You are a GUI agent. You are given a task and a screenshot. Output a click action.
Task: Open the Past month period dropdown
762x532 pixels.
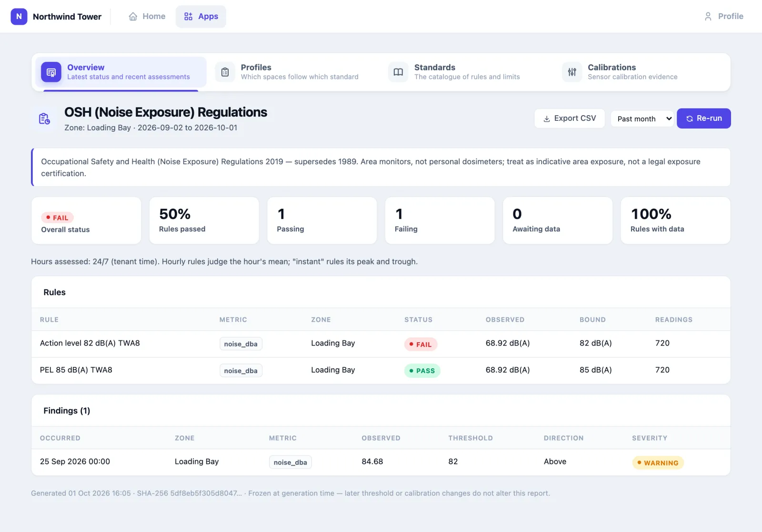(x=643, y=118)
